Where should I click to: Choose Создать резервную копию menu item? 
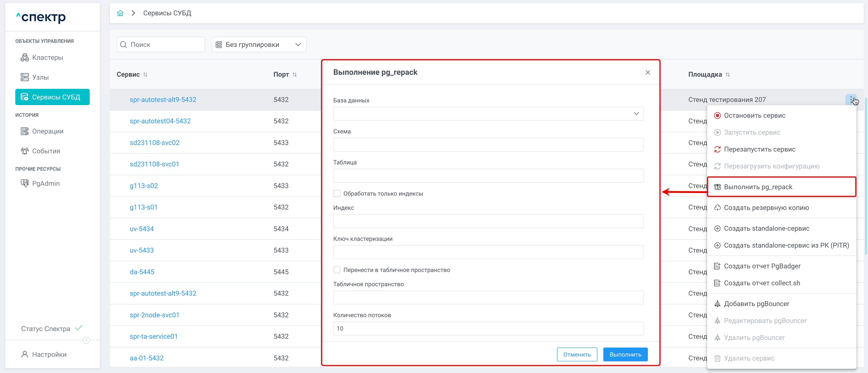coord(766,208)
